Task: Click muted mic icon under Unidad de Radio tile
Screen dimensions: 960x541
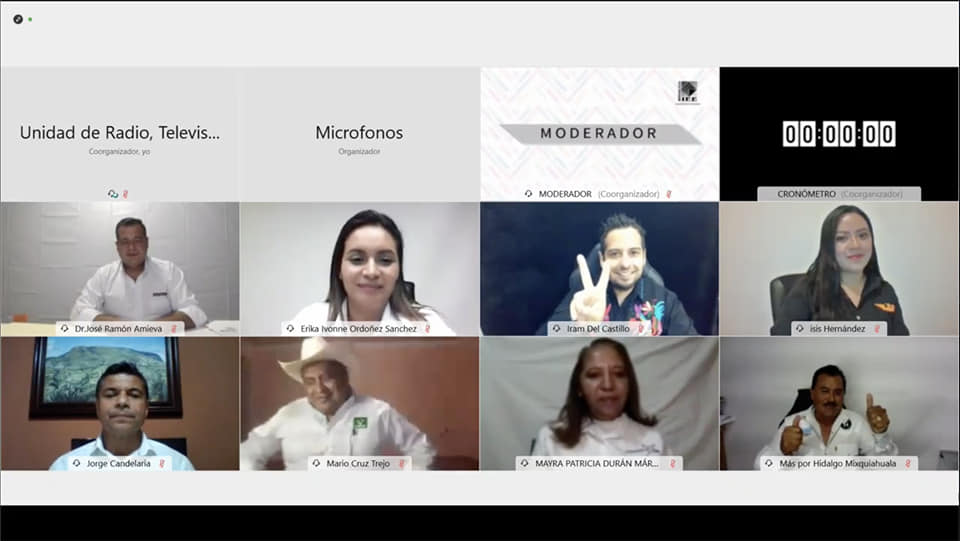Action: coord(126,194)
